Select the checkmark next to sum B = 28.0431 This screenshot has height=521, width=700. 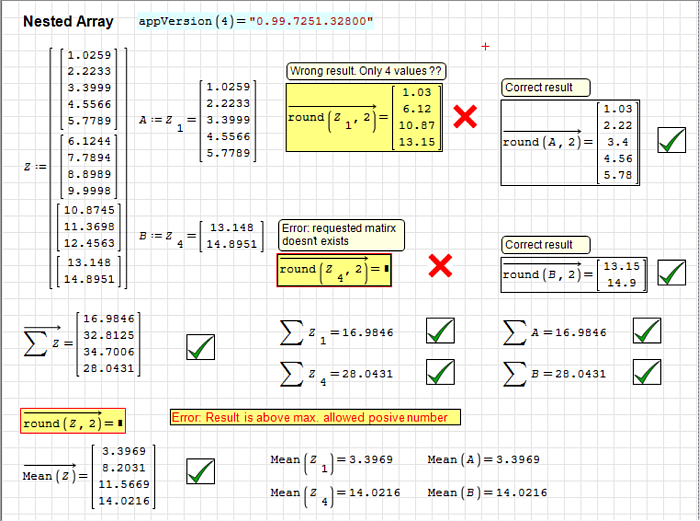[647, 372]
